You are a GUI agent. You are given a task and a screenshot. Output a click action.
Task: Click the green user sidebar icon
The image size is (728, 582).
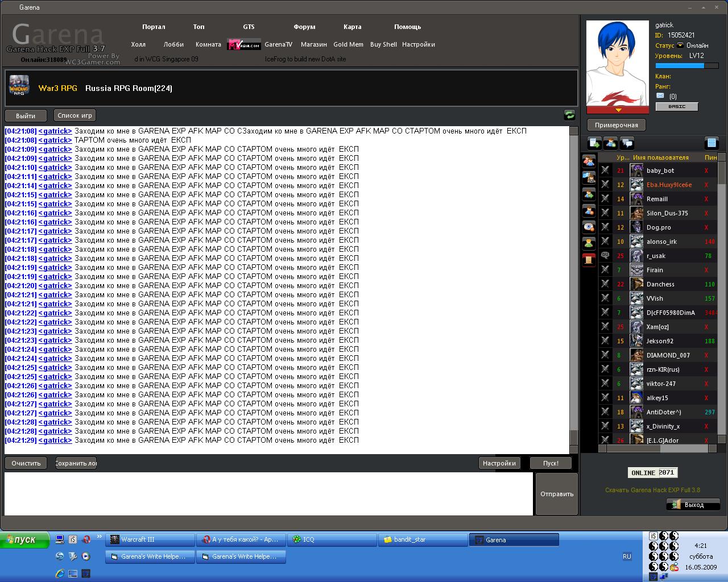click(x=589, y=244)
